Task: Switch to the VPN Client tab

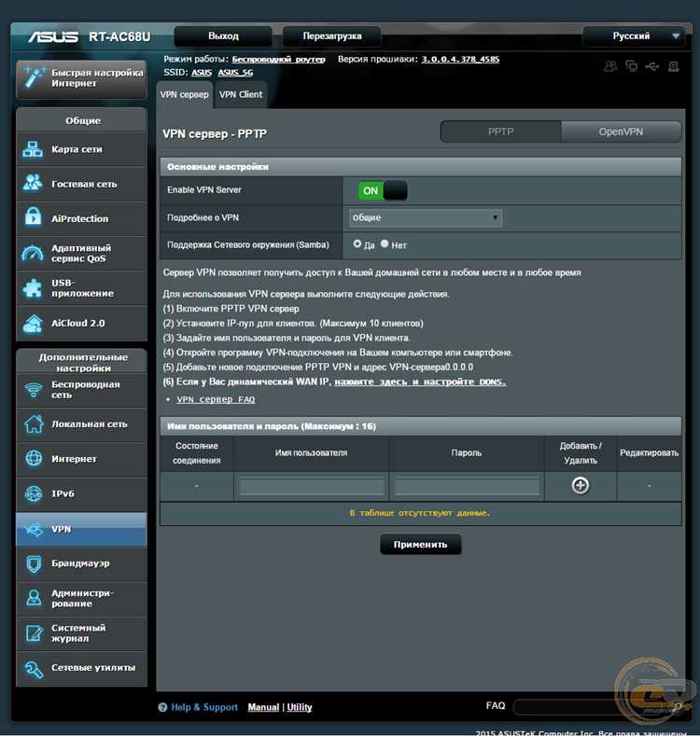Action: coord(241,94)
